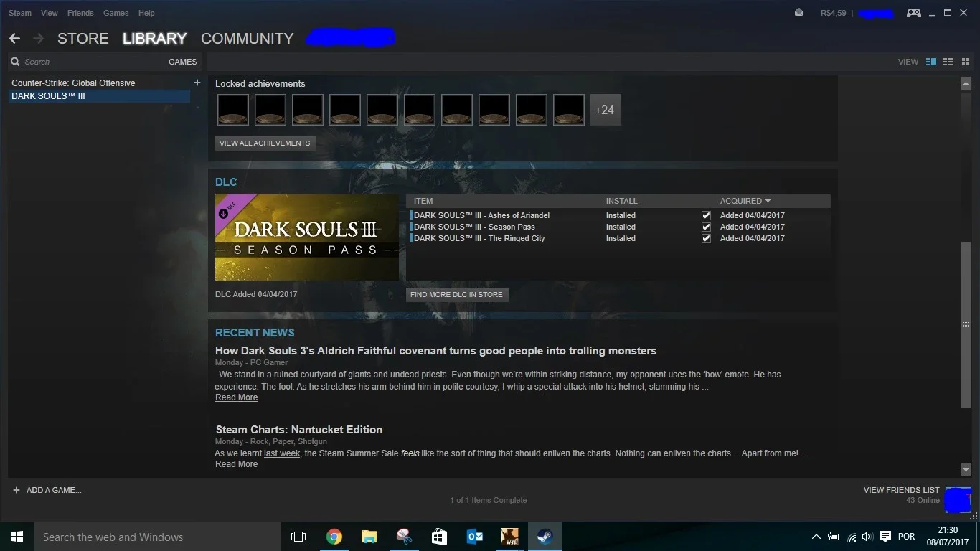
Task: Open Task View on taskbar
Action: (298, 537)
